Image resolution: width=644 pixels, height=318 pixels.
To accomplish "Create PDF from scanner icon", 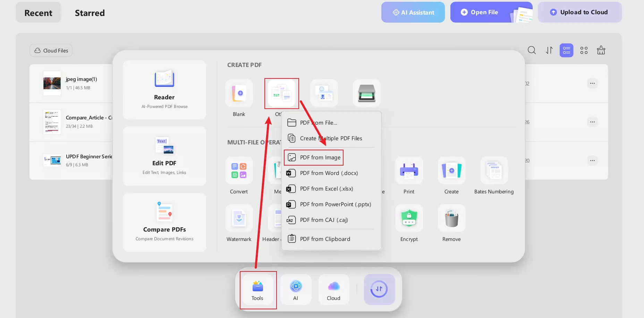I will click(366, 93).
